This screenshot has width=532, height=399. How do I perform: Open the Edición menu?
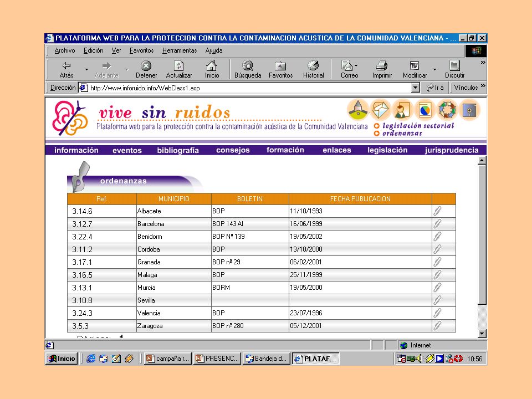93,50
